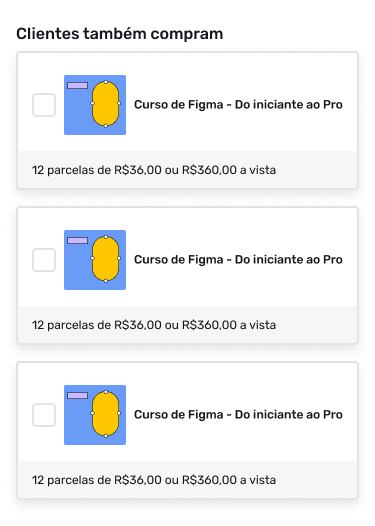Click the purple rectangle in second thumbnail
The image size is (375, 526).
pos(77,241)
